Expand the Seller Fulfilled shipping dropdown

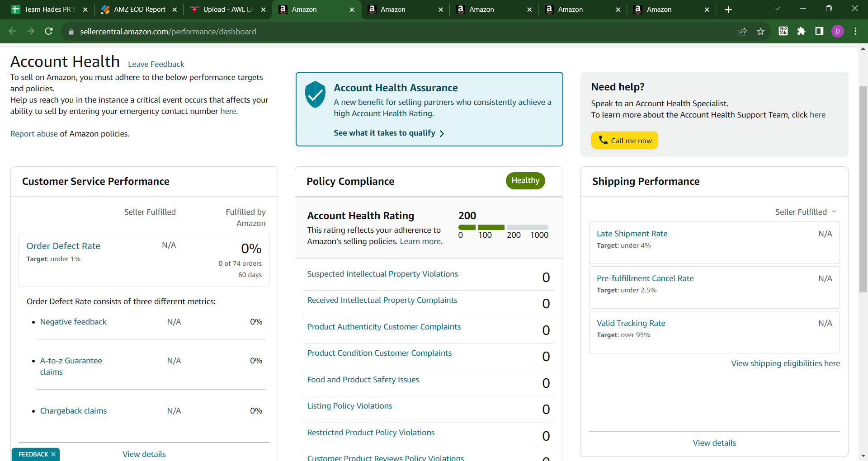[x=806, y=212]
